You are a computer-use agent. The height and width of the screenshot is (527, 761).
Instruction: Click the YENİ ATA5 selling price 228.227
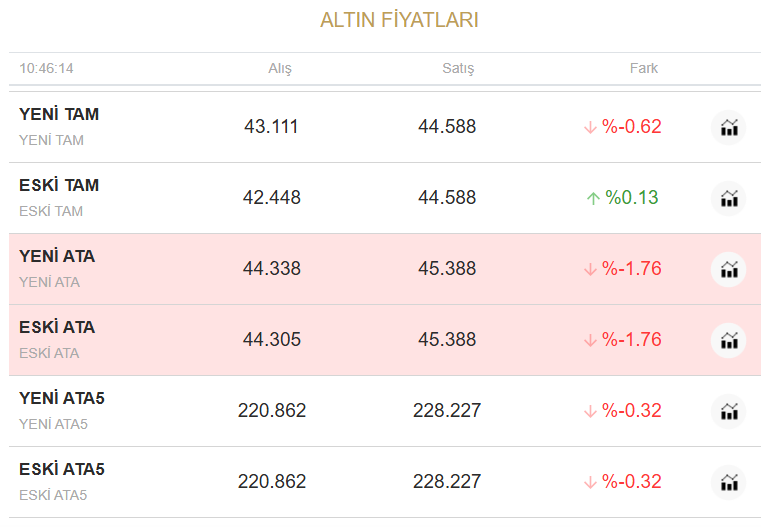(x=447, y=411)
